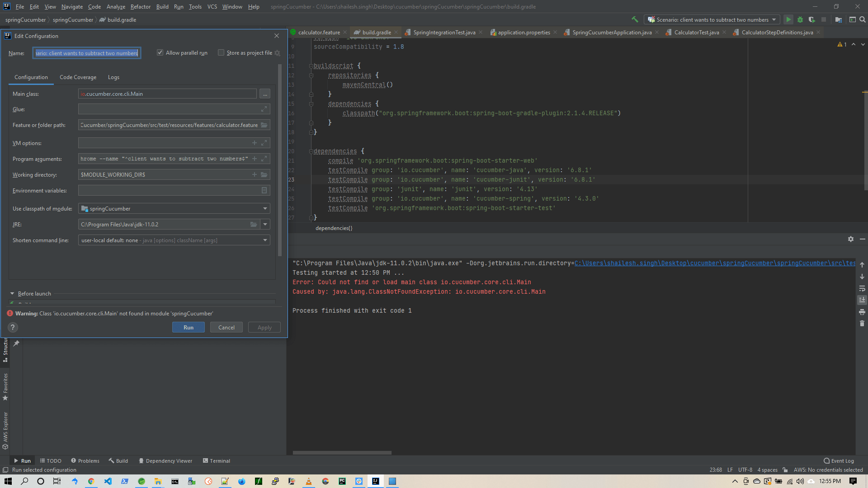The height and width of the screenshot is (488, 868).
Task: Open the JRE selection dropdown
Action: click(265, 224)
